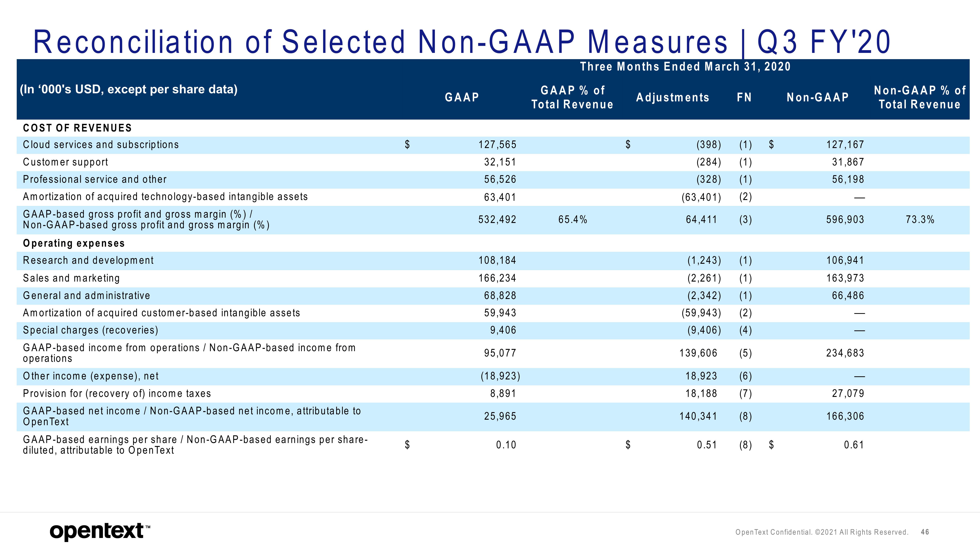The height and width of the screenshot is (551, 980).
Task: Click 'Research and development' row label
Action: click(x=88, y=260)
